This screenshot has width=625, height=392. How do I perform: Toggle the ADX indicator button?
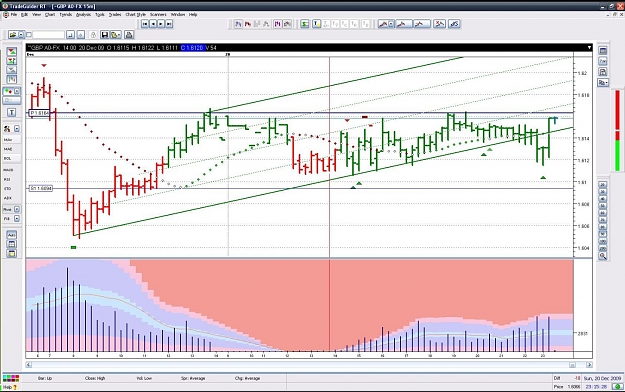(x=8, y=198)
